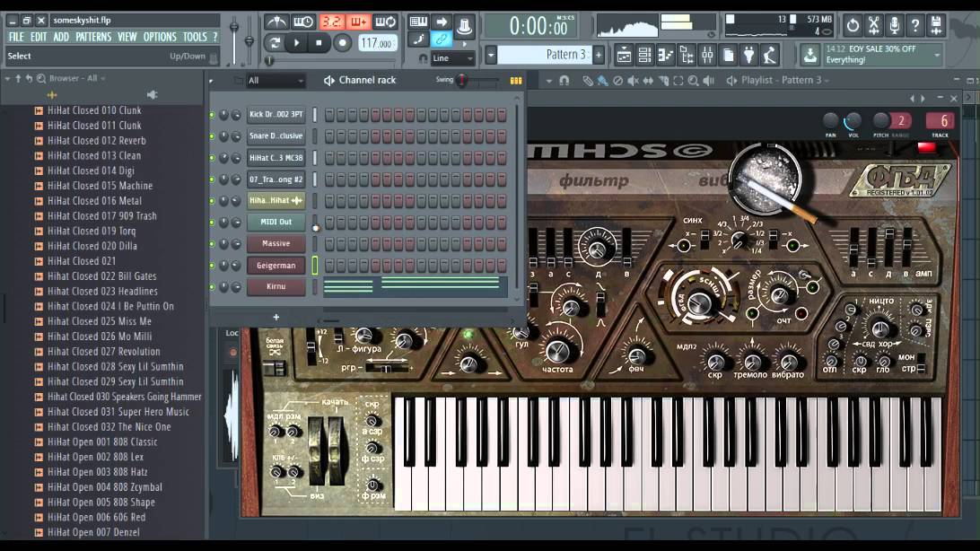
Task: Mute the Kick Dr..002 channel green light
Action: 212,115
